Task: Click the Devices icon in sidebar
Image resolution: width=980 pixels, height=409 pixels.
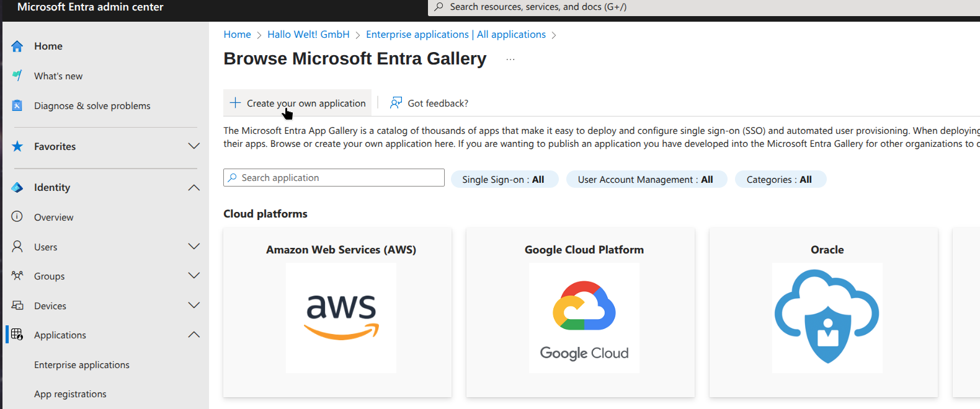Action: 17,306
